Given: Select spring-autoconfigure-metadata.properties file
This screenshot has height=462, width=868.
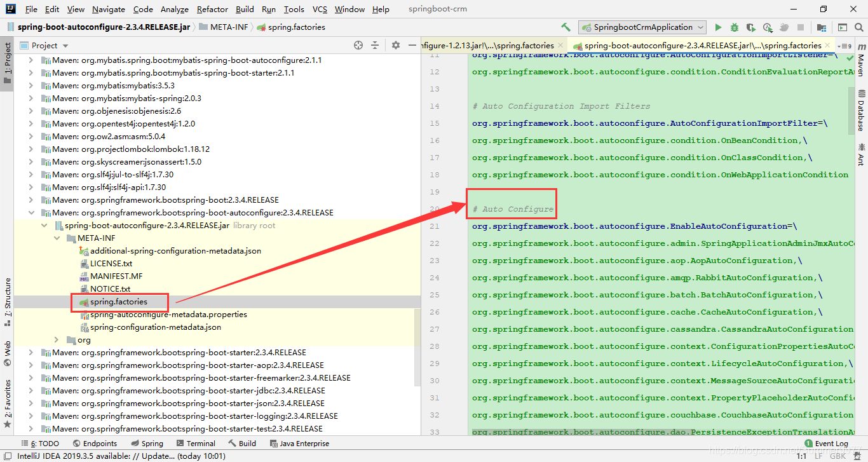Looking at the screenshot, I should (x=168, y=315).
